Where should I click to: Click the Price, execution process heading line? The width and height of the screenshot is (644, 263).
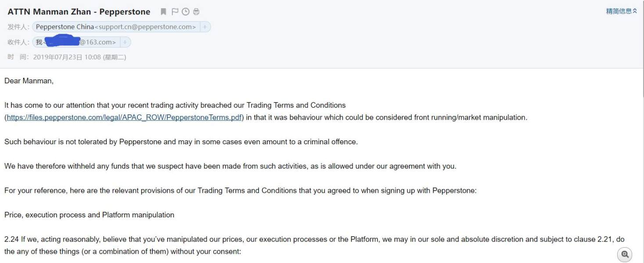click(x=89, y=215)
